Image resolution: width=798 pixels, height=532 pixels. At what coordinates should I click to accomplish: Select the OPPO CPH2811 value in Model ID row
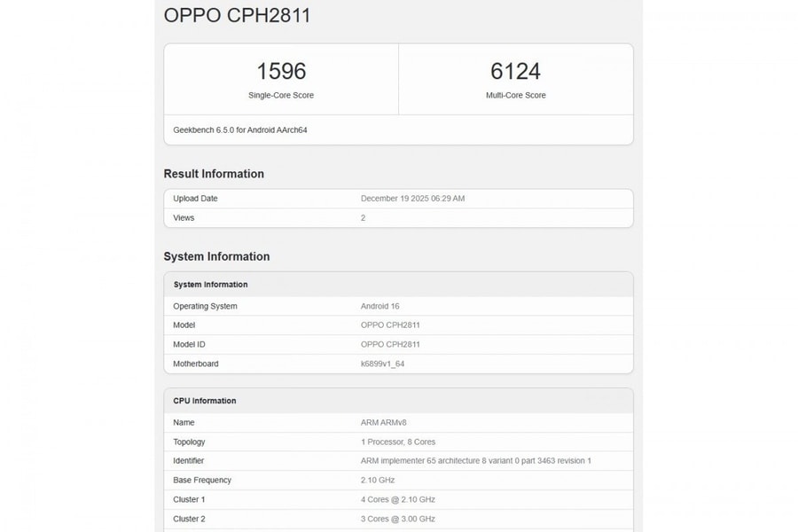coord(390,344)
